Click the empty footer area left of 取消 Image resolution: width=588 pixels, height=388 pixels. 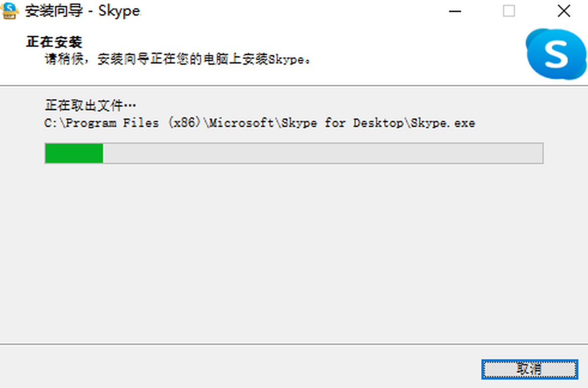pos(245,368)
